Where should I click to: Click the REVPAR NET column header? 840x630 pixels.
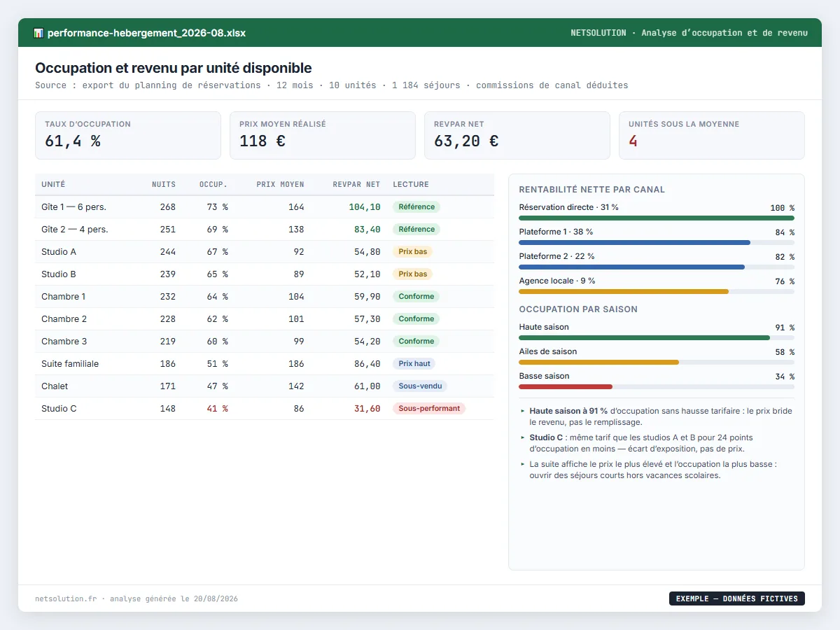pos(357,185)
